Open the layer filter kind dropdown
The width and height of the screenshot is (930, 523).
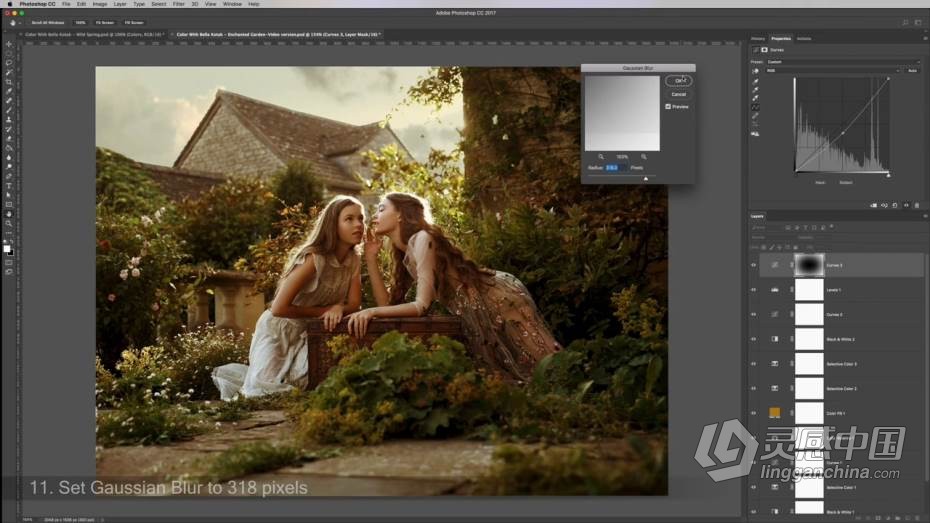tap(767, 227)
